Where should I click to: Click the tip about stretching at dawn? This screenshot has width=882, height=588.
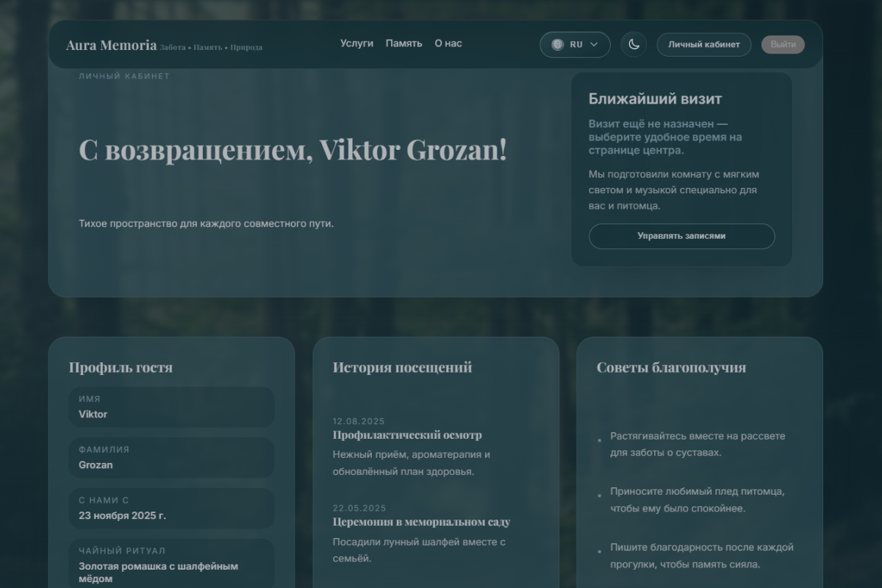coord(697,444)
